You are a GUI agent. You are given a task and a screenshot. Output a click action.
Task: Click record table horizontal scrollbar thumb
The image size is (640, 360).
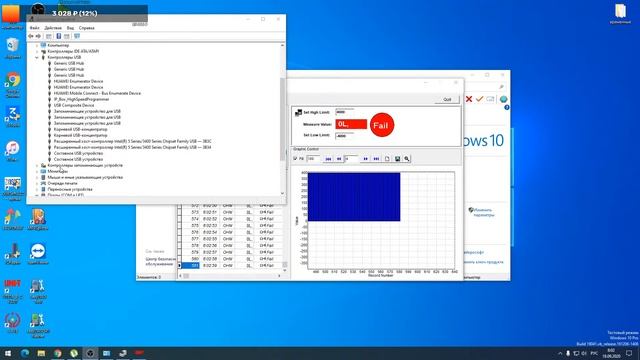[186, 276]
